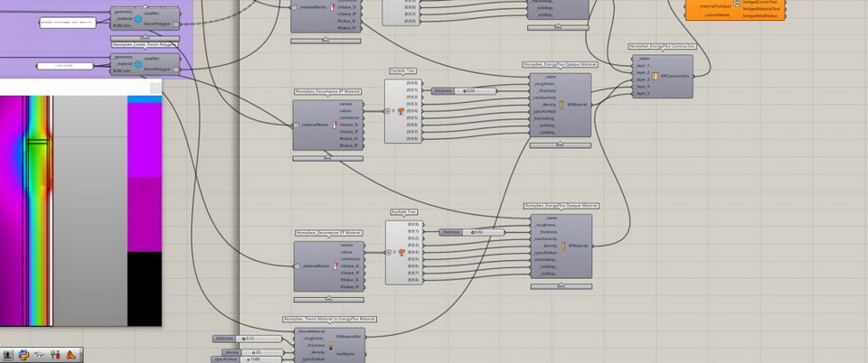Click the lower Explode Tree component icon
The image size is (868, 363).
point(401,252)
